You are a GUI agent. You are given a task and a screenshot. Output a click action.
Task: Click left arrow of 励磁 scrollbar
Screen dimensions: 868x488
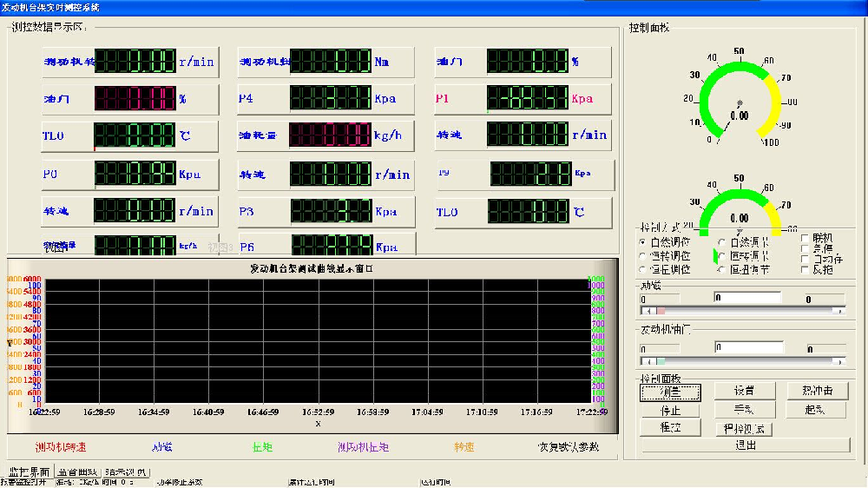tap(648, 312)
